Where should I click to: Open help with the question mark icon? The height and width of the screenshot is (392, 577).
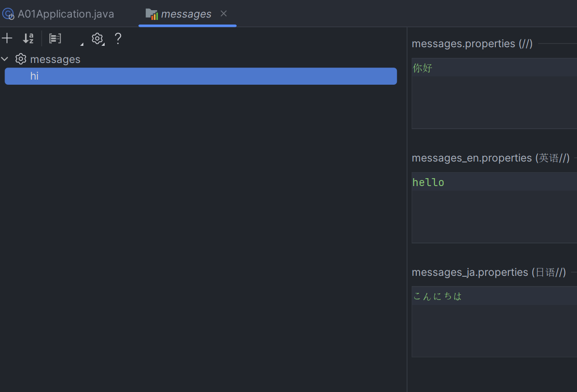(x=118, y=38)
